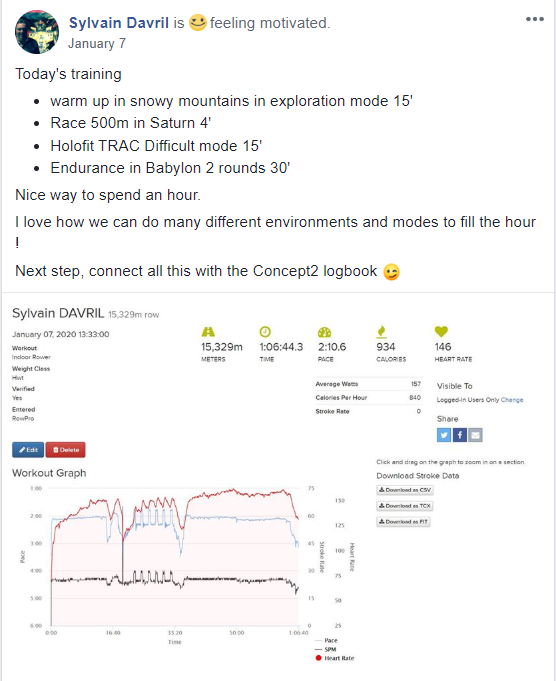Image resolution: width=556 pixels, height=681 pixels.
Task: Share workout by email icon
Action: [x=475, y=435]
